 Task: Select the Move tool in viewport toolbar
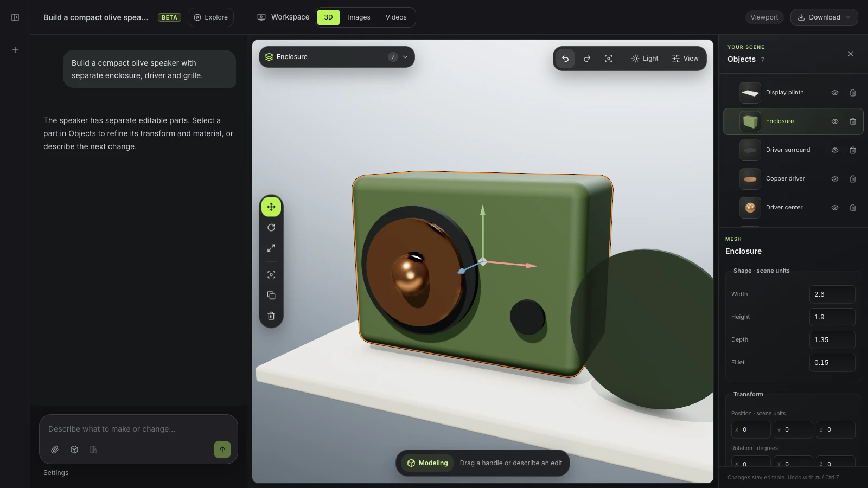click(271, 207)
